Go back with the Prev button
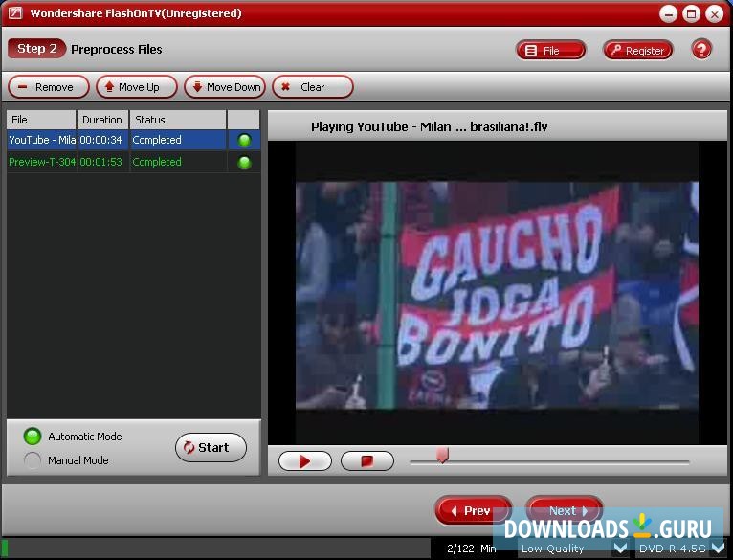Viewport: 733px width, 560px height. pyautogui.click(x=472, y=511)
